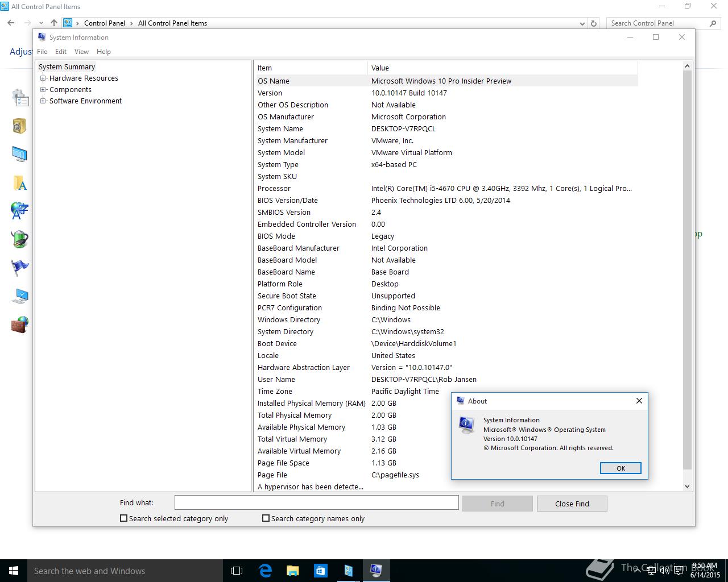
Task: Open the network icon in system tray
Action: click(x=650, y=571)
